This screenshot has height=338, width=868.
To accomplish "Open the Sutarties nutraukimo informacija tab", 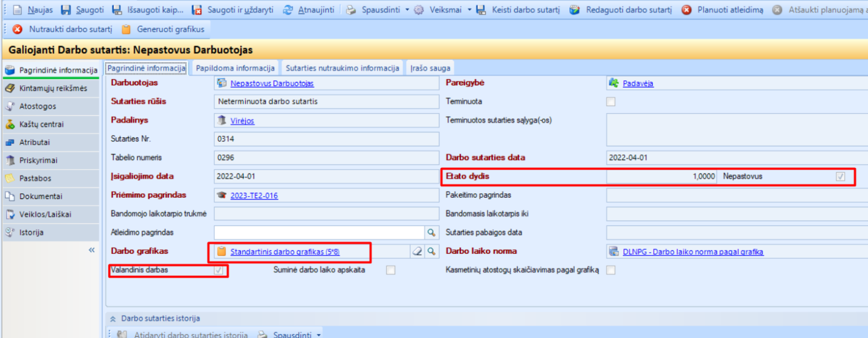I will (x=342, y=68).
